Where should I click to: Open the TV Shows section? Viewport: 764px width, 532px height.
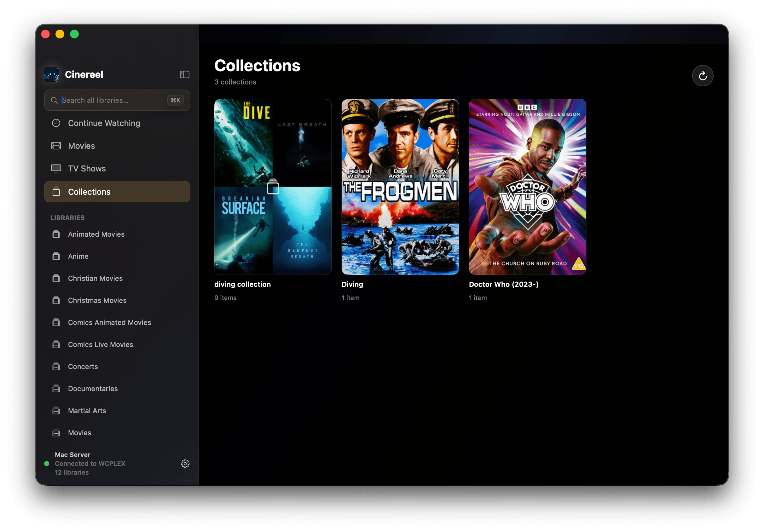click(117, 168)
